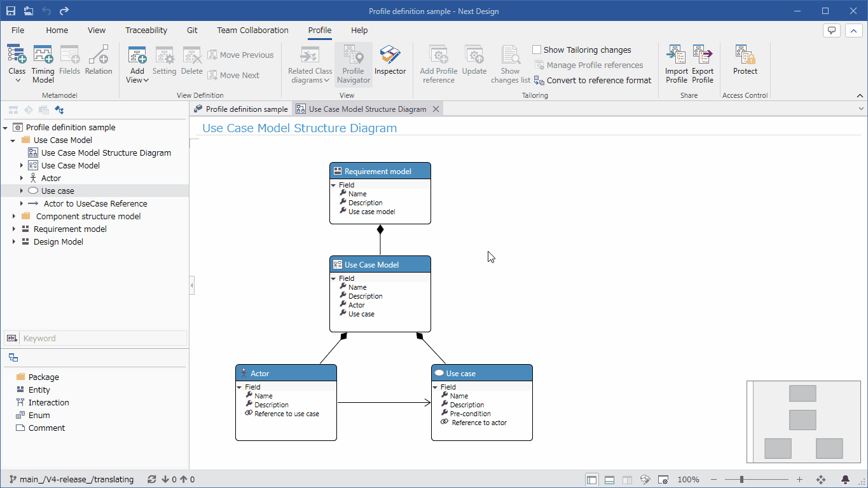Collapse Field section in Requirement model box

[x=333, y=186]
